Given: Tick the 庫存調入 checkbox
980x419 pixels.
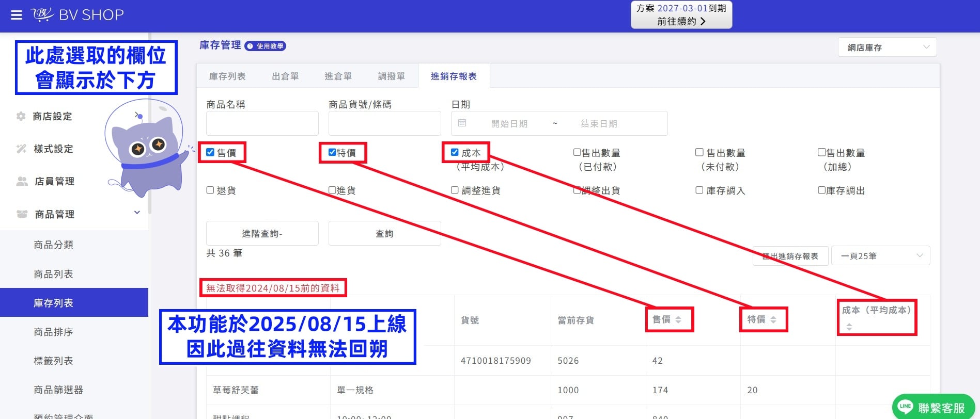Looking at the screenshot, I should coord(699,190).
